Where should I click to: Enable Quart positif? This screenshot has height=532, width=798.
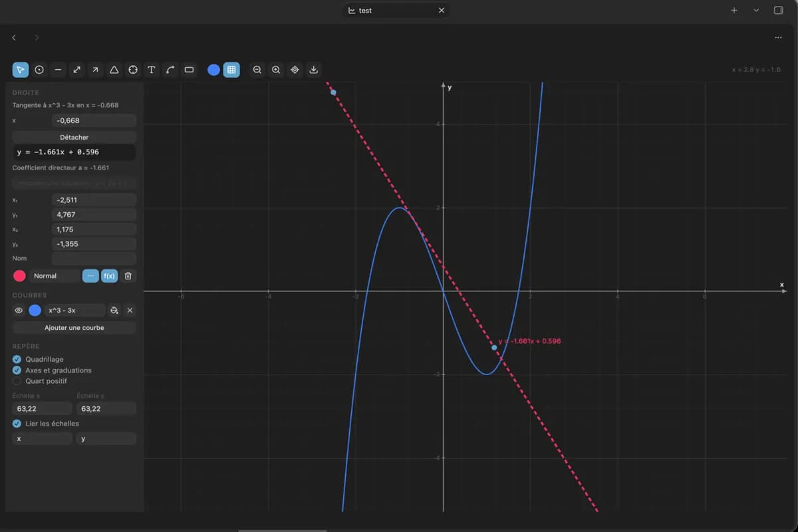pos(17,381)
